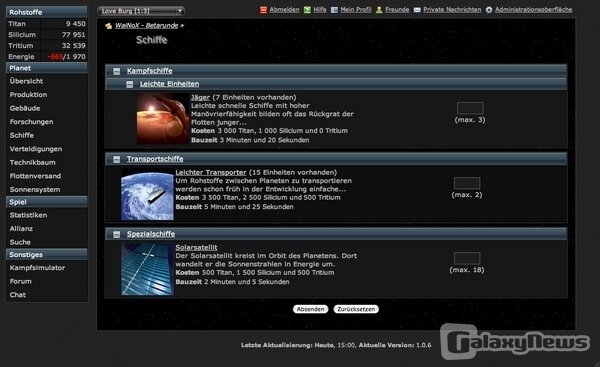Collapse the Kampfschiffe section
Screen dimensions: 600x367
pos(116,71)
